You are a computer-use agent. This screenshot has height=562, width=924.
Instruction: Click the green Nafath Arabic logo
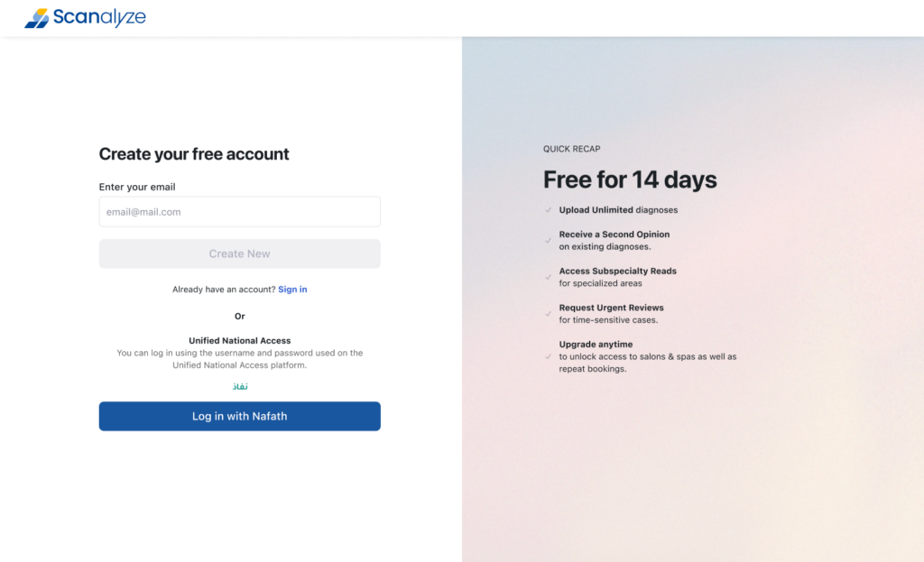coord(240,386)
